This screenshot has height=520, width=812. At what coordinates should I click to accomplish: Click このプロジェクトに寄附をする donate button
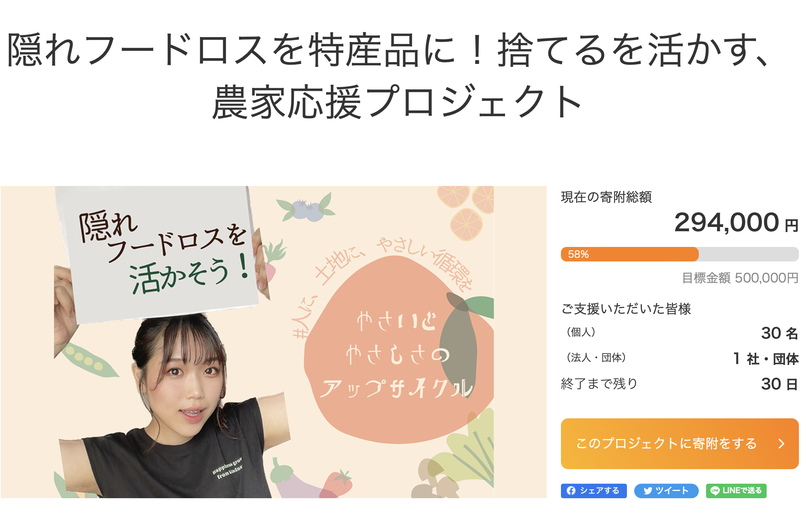click(x=680, y=444)
